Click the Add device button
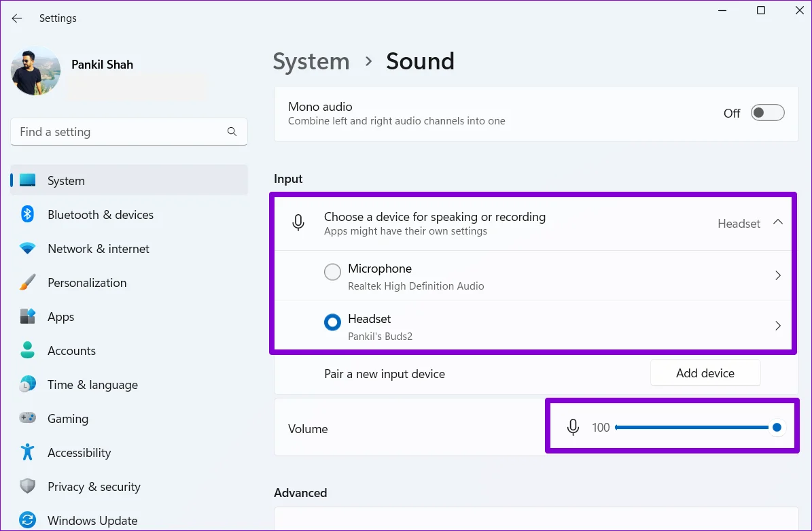This screenshot has width=812, height=531. point(705,373)
